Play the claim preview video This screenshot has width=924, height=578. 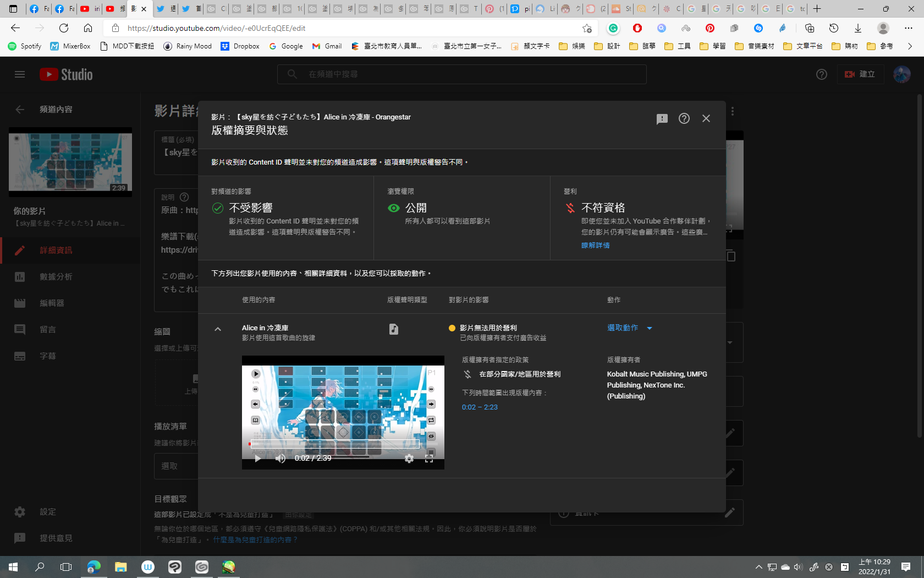click(x=257, y=458)
